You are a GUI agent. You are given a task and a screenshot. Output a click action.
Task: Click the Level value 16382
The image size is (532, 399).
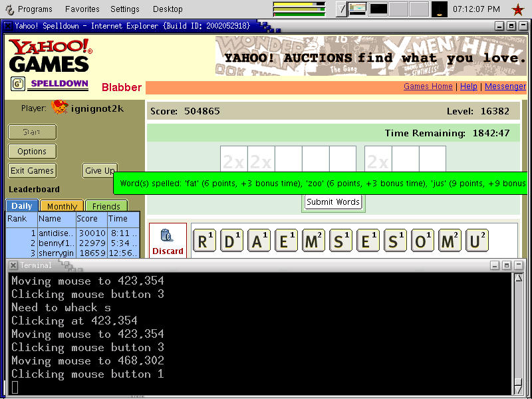pos(495,111)
